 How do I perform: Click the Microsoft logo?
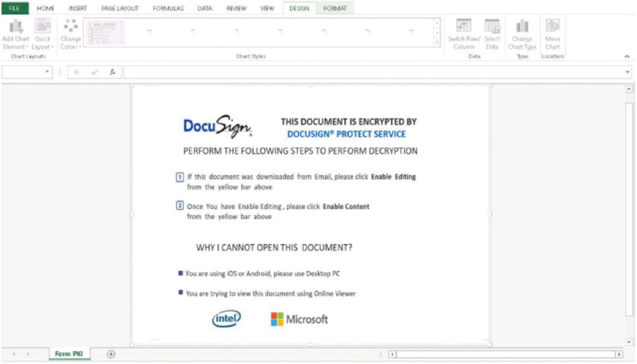pyautogui.click(x=299, y=319)
